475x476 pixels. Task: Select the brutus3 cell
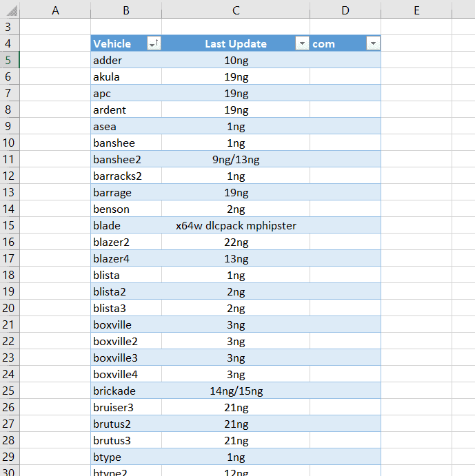click(126, 440)
